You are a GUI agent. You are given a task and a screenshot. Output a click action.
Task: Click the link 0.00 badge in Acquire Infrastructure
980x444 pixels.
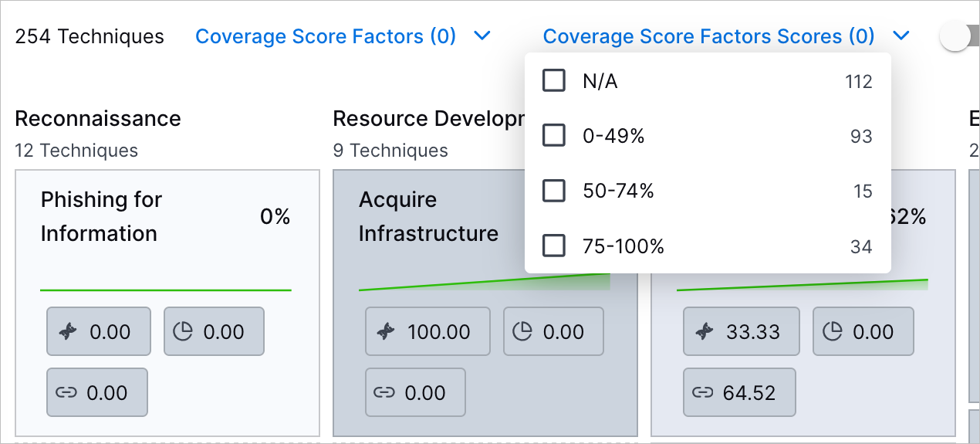click(x=415, y=392)
